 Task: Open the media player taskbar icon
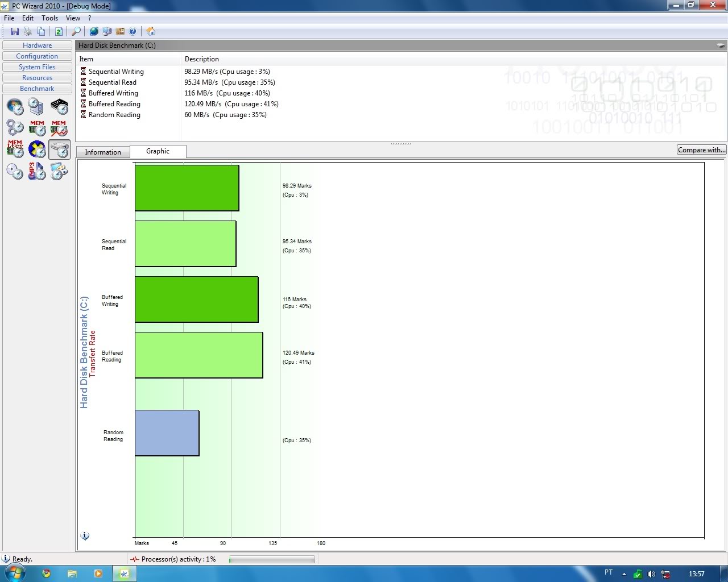[x=98, y=573]
